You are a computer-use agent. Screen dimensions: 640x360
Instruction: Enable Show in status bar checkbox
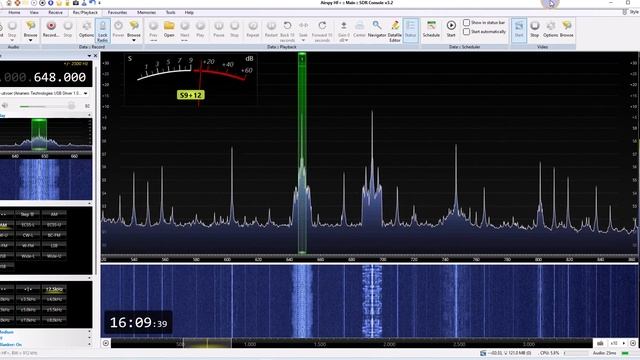point(466,22)
